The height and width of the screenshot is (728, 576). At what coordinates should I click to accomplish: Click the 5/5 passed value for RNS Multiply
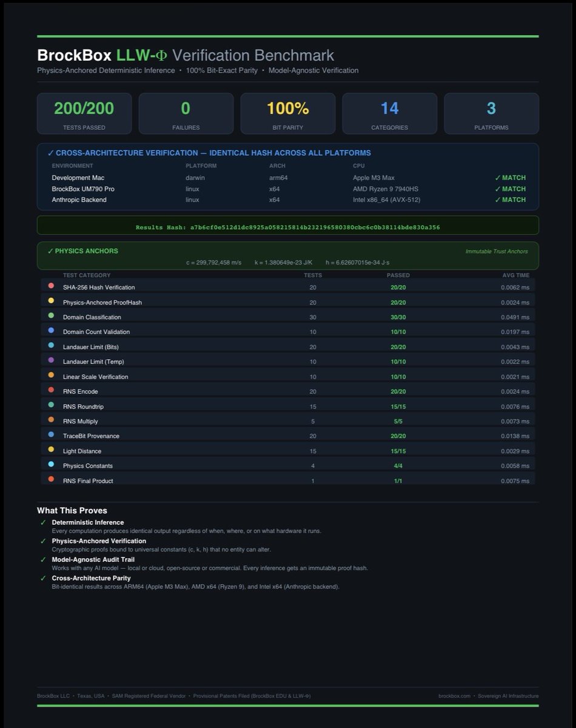click(x=398, y=421)
